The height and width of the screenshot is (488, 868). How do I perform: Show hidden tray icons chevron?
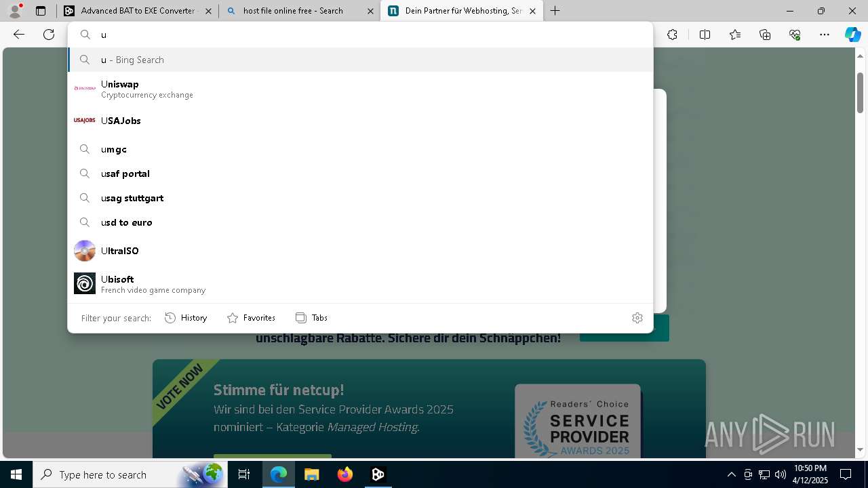click(731, 474)
